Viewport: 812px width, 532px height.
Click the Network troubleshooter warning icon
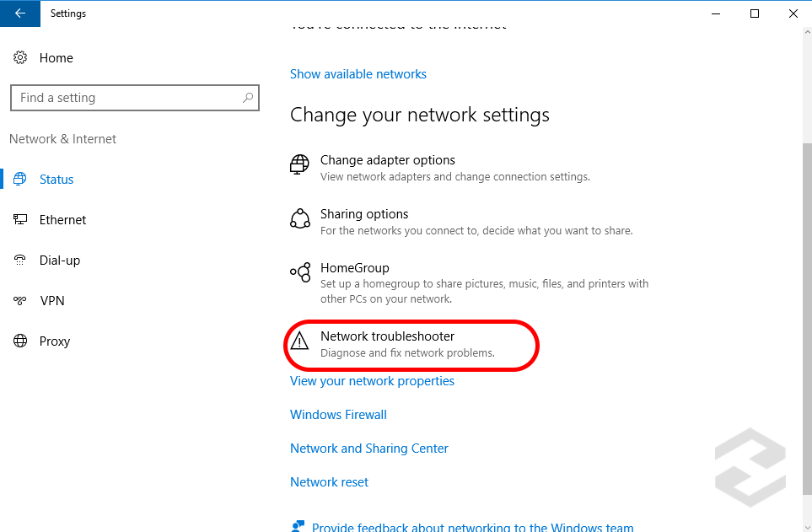pos(299,341)
